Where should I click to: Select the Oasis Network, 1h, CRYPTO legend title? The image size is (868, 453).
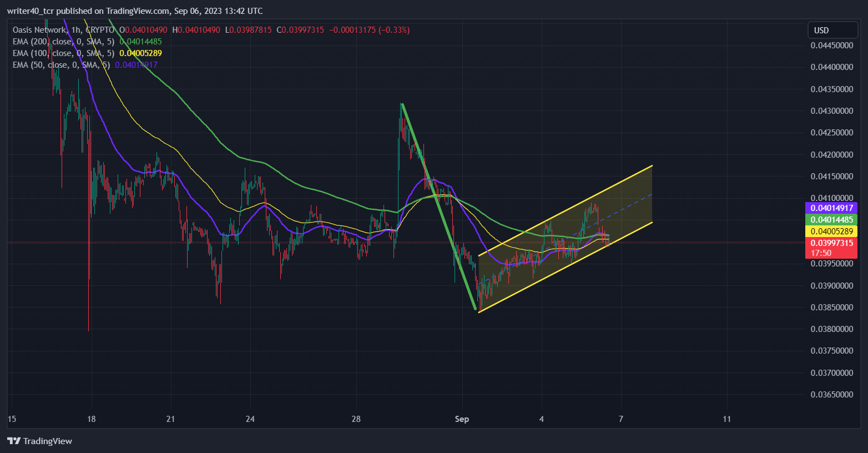tap(63, 30)
